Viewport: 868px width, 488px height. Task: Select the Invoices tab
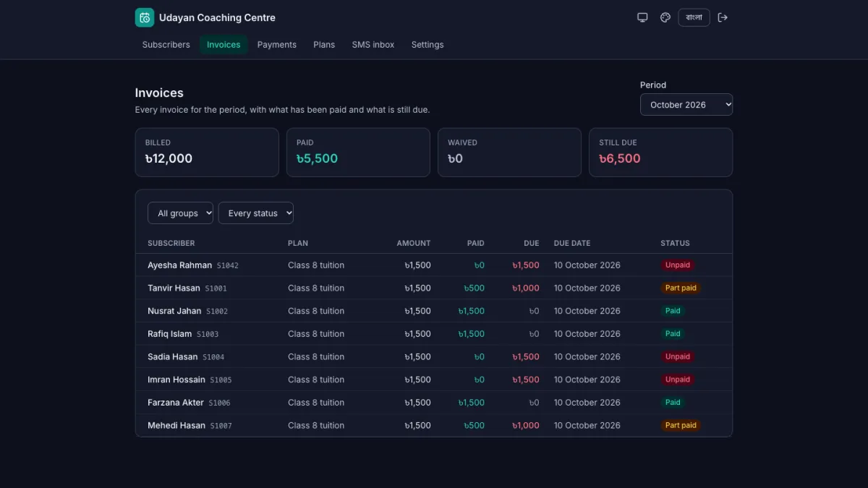click(224, 45)
